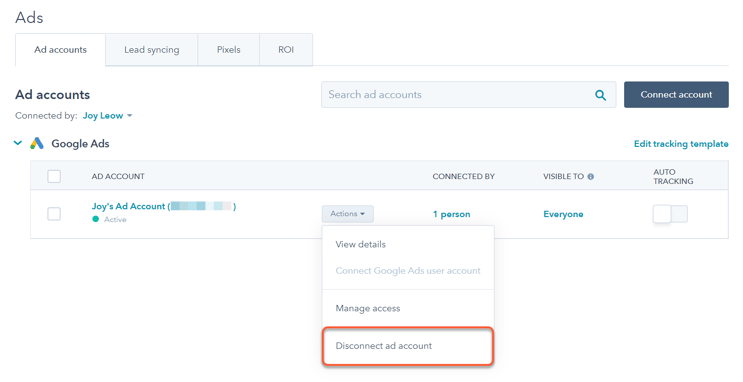
Task: Open the Joy Leow connected-by dropdown
Action: (108, 116)
